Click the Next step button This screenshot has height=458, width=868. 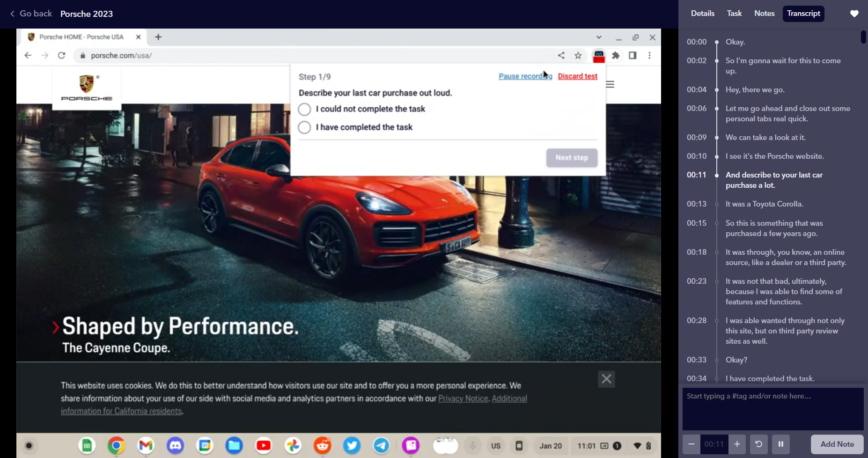[572, 158]
